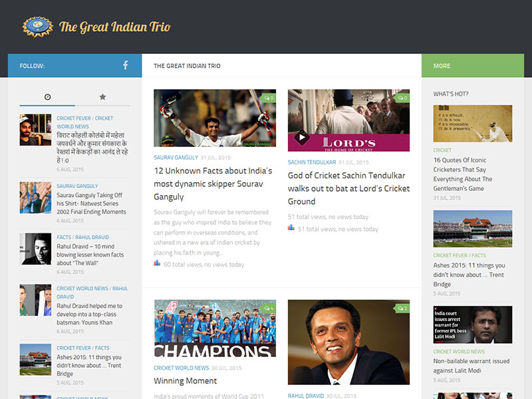Image resolution: width=532 pixels, height=399 pixels.
Task: Open Sourav Ganguly celebrating featured image
Action: 215,118
